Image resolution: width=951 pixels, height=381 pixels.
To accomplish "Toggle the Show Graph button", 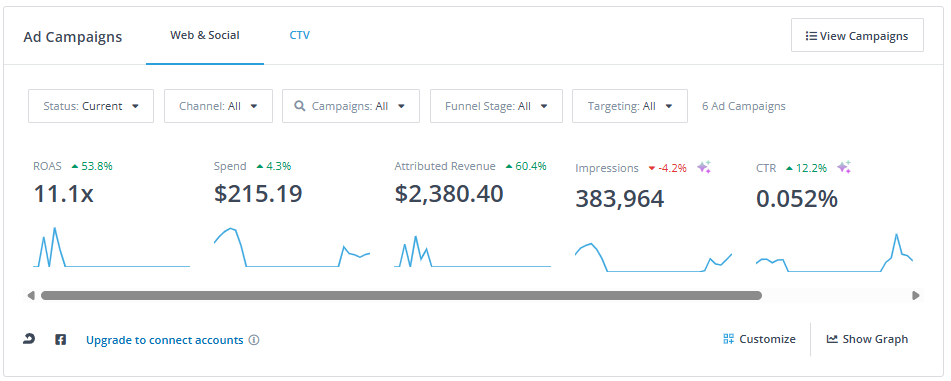I will tap(867, 339).
